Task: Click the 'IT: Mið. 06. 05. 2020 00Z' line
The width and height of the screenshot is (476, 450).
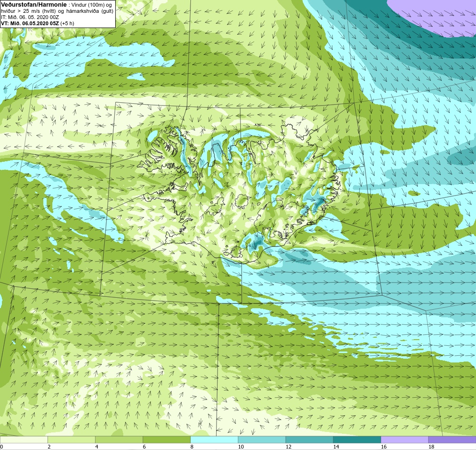Action: pyautogui.click(x=30, y=17)
